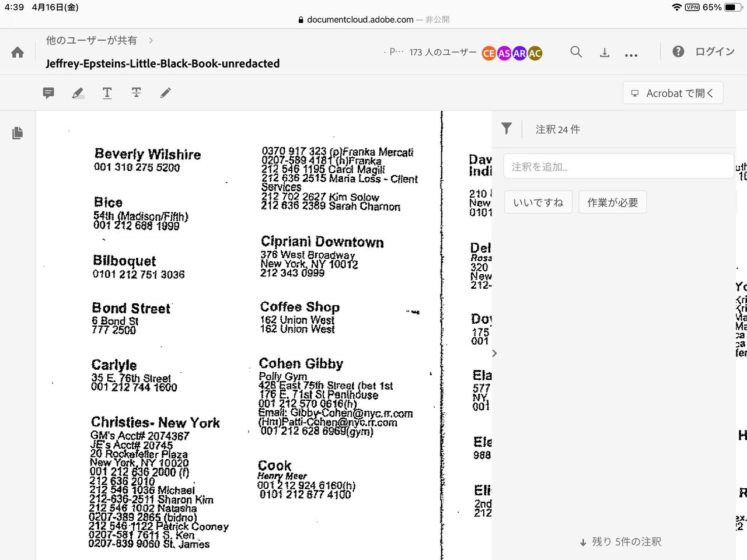Click the document title Jeffrey-Epsteins-Little-Black-Book-unredacted
Screen dimensions: 747x560
coord(163,64)
